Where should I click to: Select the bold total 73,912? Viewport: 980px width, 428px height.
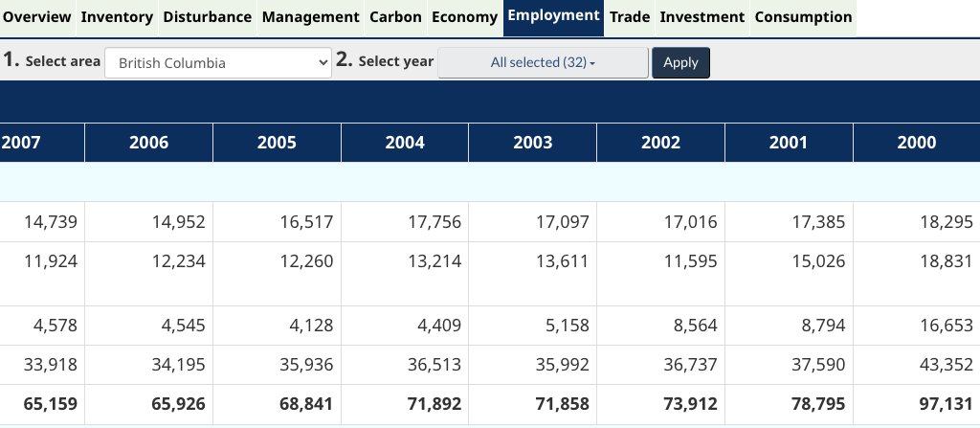691,404
